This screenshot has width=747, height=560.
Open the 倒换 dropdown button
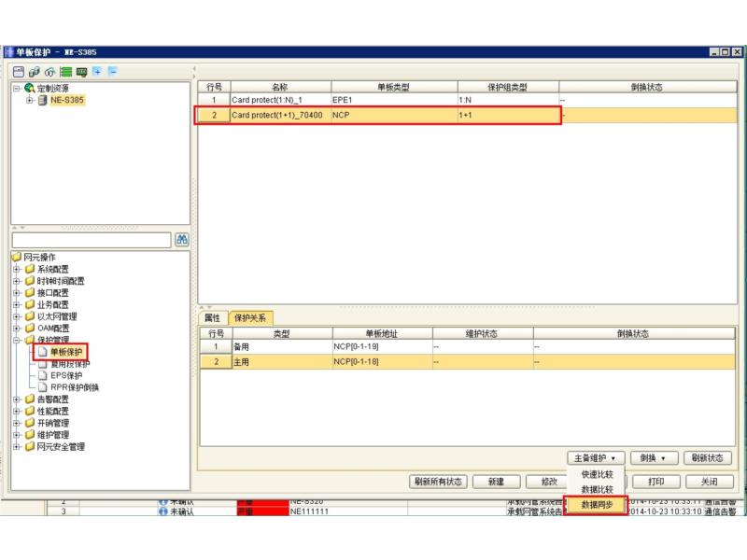[x=653, y=458]
